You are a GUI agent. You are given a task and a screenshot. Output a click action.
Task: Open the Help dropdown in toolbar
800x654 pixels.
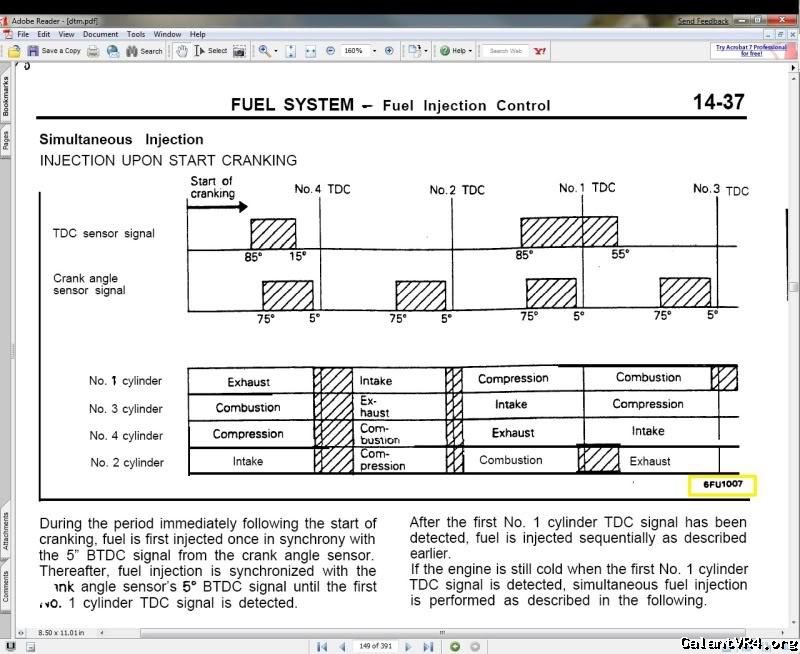[457, 51]
